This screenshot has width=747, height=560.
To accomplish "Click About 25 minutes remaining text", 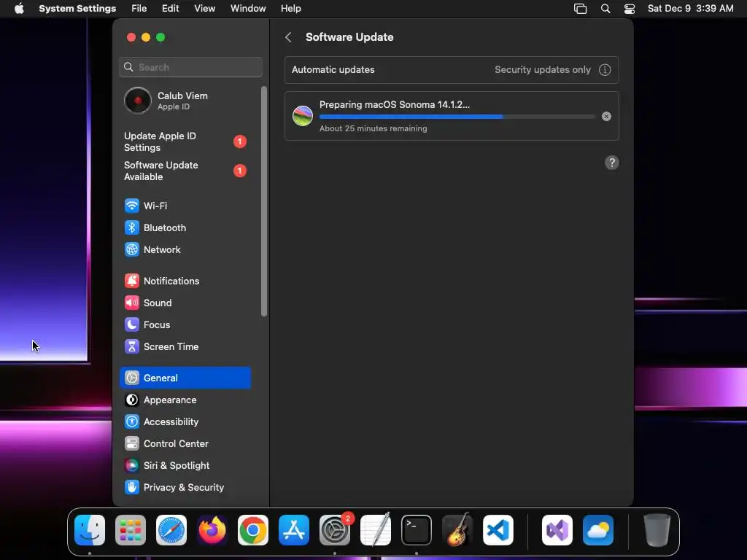I will pos(373,128).
